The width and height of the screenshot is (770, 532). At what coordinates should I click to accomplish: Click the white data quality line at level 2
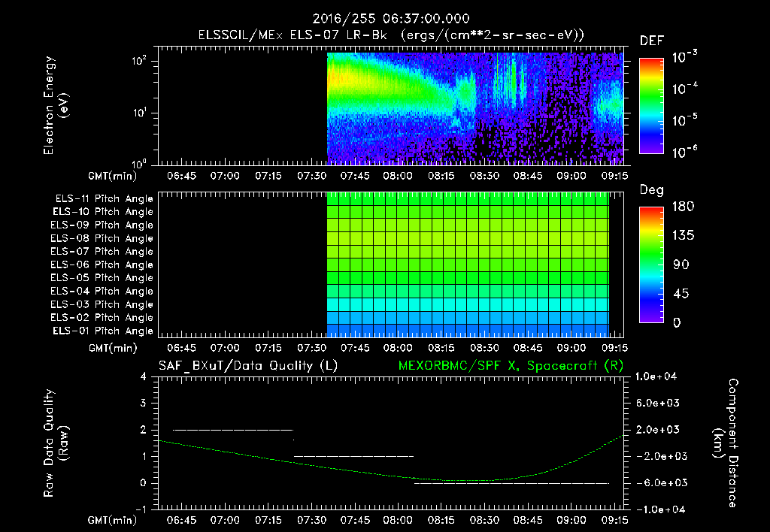(x=233, y=430)
